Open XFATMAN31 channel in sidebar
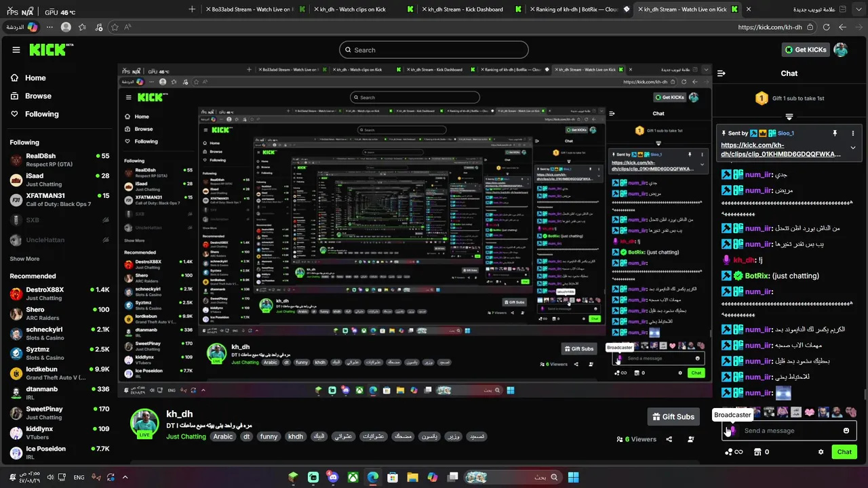The height and width of the screenshot is (488, 868). (59, 200)
